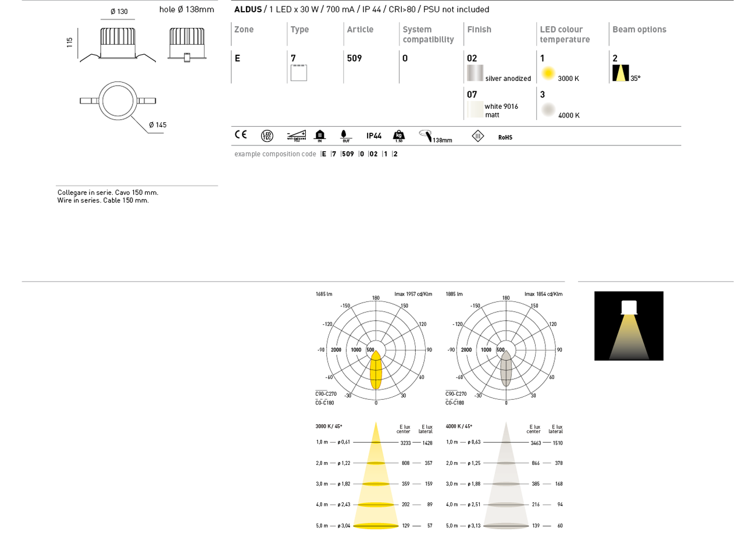Click the ALDUS product title
The height and width of the screenshot is (547, 756).
[x=248, y=9]
